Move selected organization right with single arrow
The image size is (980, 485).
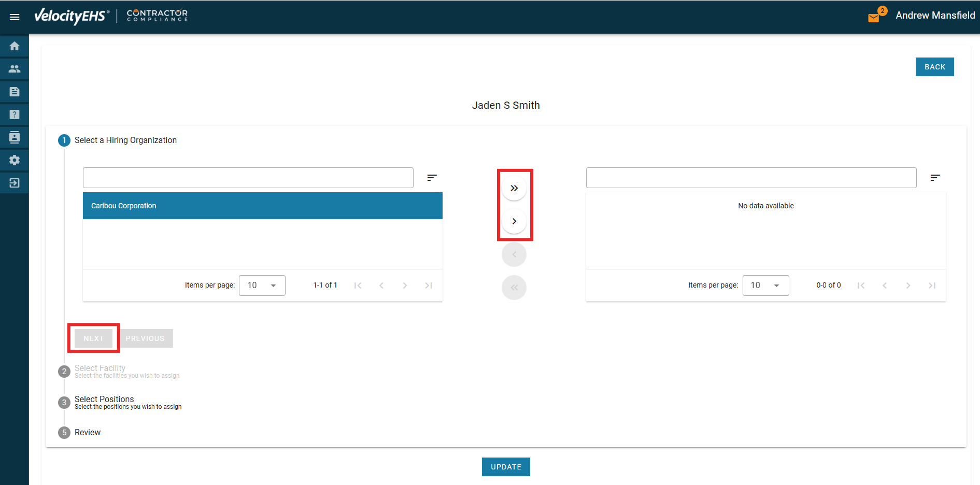514,221
